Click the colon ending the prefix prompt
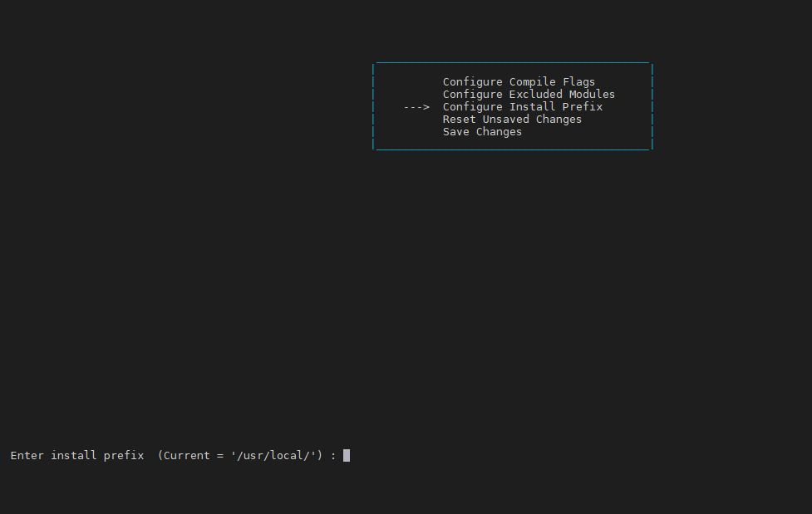The image size is (812, 514). 333,455
